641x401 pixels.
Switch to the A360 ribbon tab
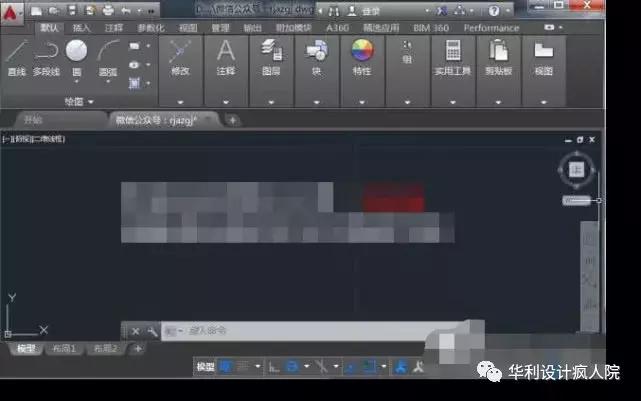pos(337,28)
